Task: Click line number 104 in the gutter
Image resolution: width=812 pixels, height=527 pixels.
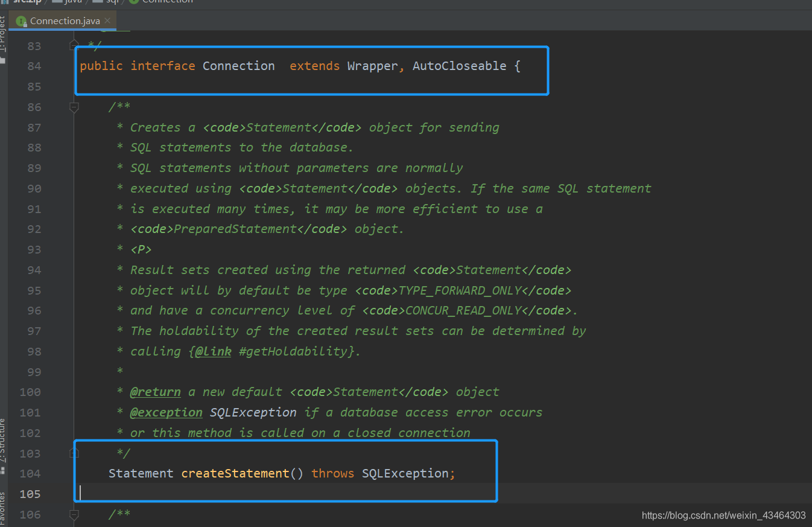Action: pos(30,473)
